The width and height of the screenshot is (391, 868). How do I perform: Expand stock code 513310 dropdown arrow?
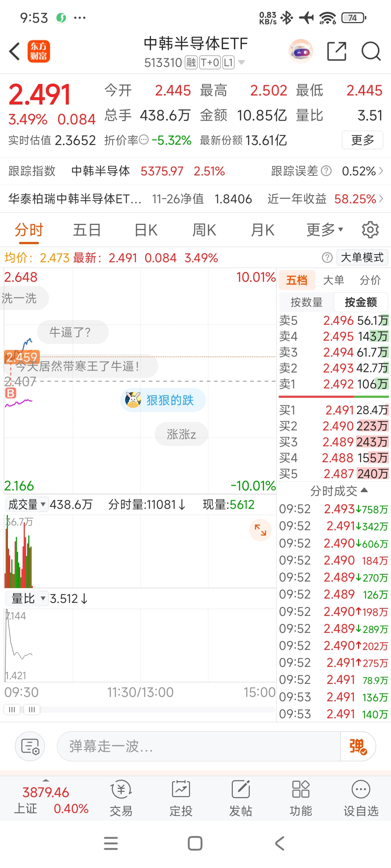241,63
